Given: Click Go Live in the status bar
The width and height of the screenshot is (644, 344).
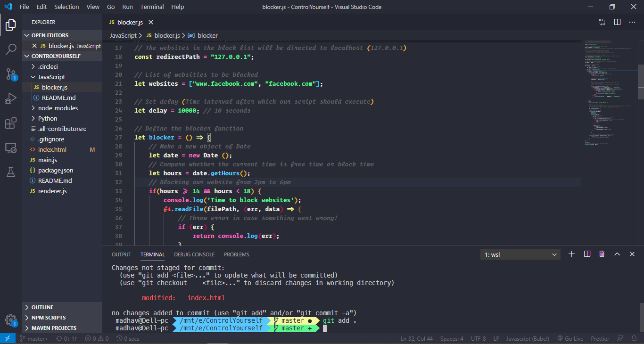Looking at the screenshot, I should click(x=570, y=338).
